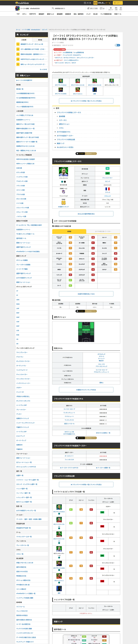Open the 最強選手 navigation menu item
The width and height of the screenshot is (138, 644).
click(x=42, y=14)
